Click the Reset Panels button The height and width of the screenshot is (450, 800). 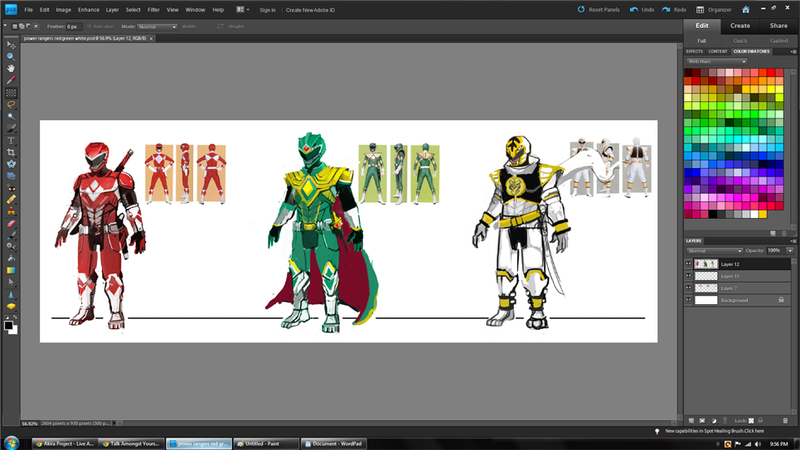click(598, 10)
